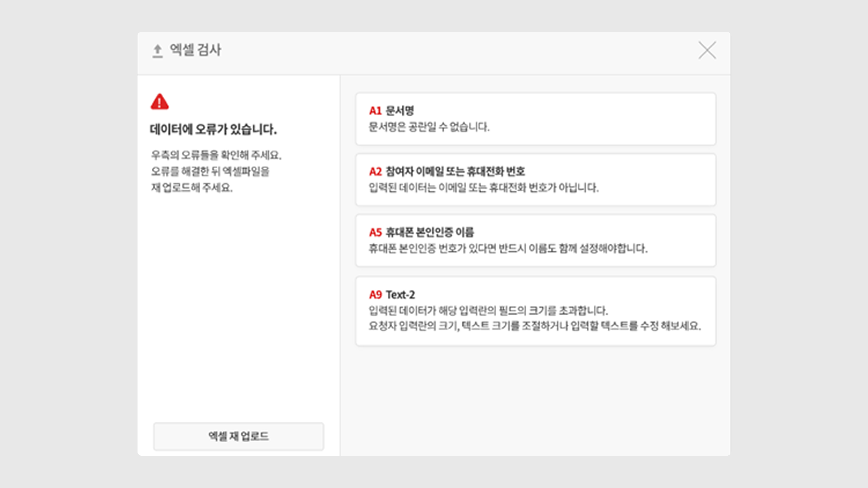Click the 엑셀 재 업로드 button
Image resolution: width=868 pixels, height=488 pixels.
coord(238,436)
